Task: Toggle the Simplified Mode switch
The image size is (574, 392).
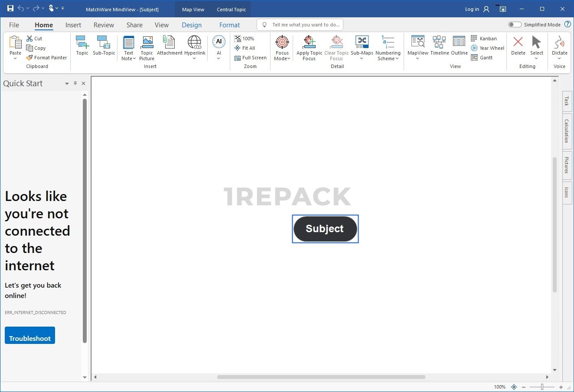Action: tap(515, 25)
